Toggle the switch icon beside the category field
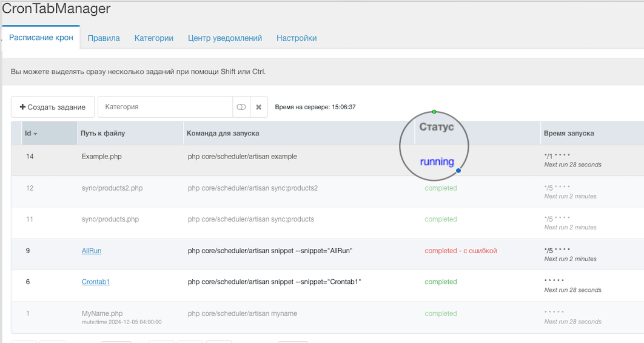 pyautogui.click(x=241, y=107)
